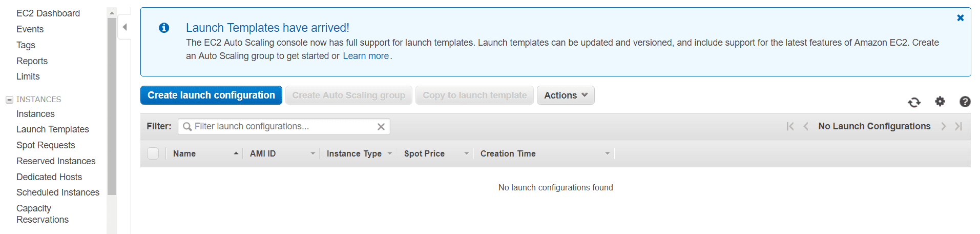Open Launch Templates in sidebar
The width and height of the screenshot is (980, 234).
(x=53, y=129)
